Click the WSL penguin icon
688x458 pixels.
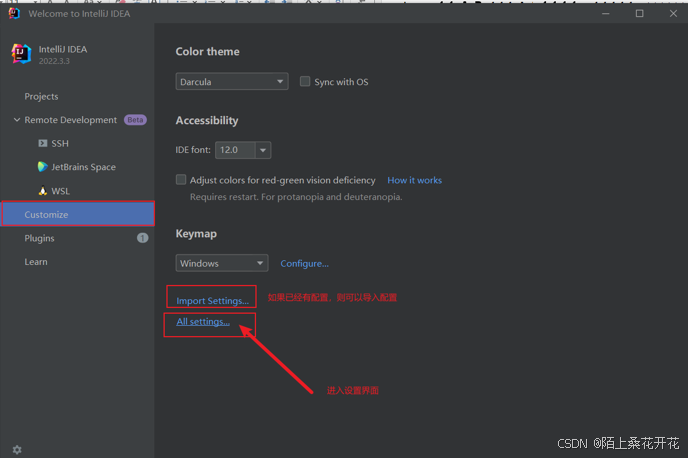(x=43, y=191)
